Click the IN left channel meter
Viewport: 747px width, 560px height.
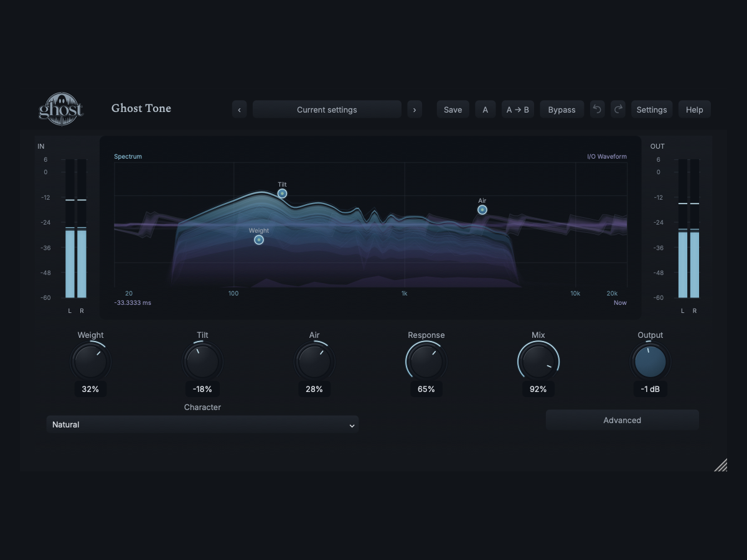pos(70,228)
